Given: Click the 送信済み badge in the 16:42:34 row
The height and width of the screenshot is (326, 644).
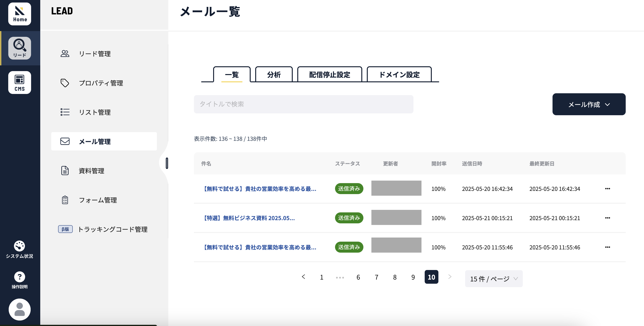Looking at the screenshot, I should [x=349, y=189].
